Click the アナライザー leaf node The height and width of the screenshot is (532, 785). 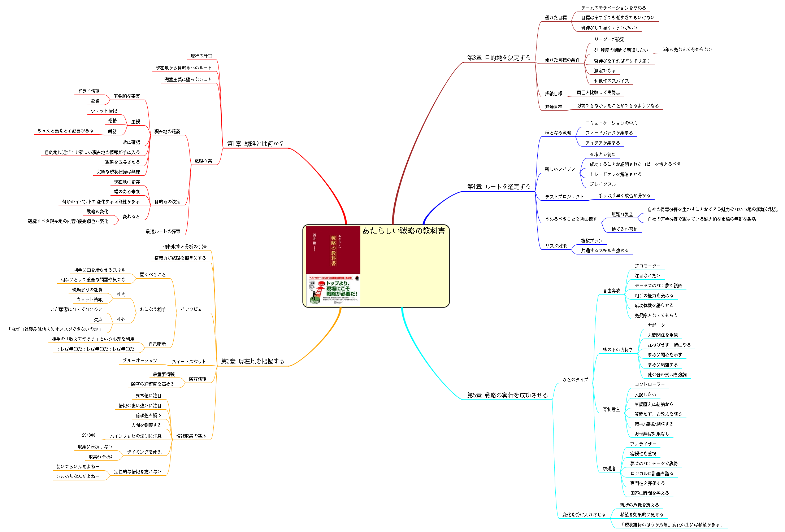[x=643, y=444]
